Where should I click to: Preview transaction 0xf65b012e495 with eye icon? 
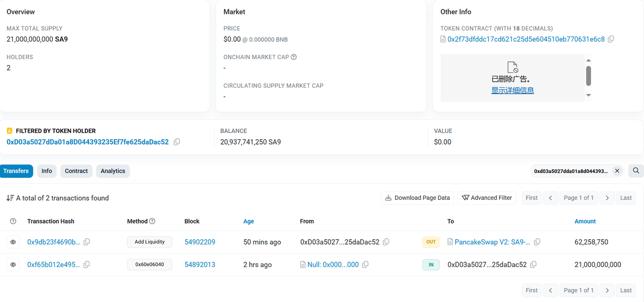click(x=13, y=264)
